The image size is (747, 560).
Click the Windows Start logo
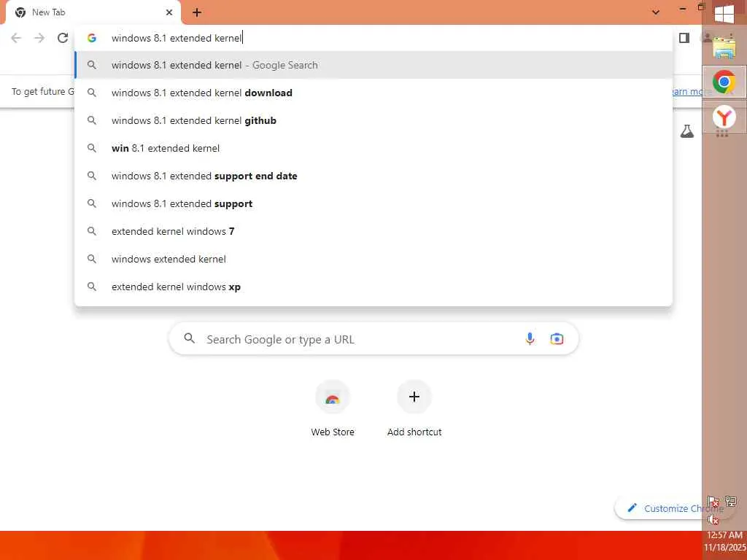coord(724,14)
